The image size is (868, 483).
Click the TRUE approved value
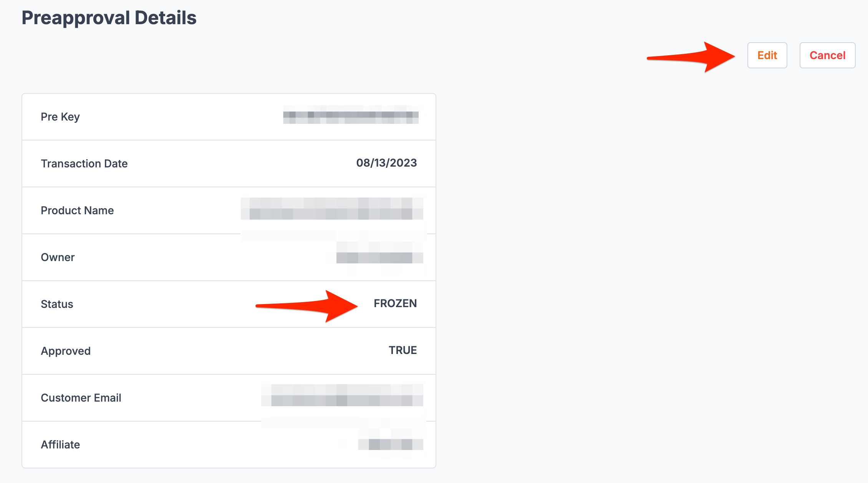coord(402,350)
